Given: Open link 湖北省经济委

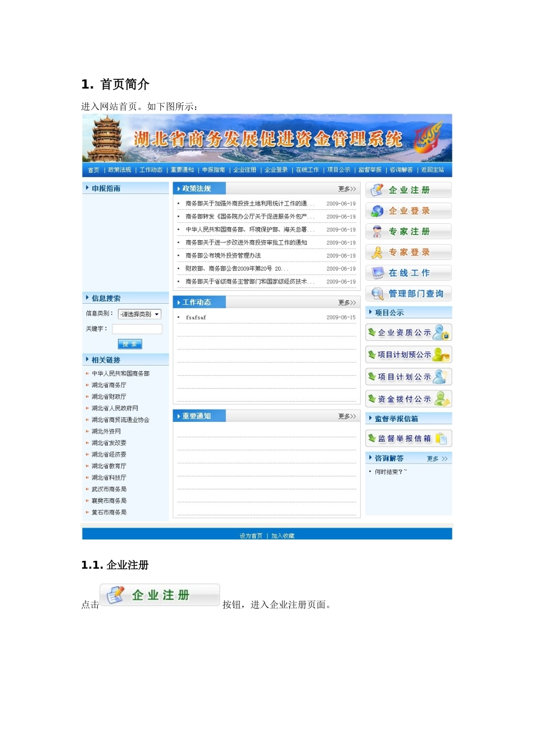Looking at the screenshot, I should pyautogui.click(x=109, y=454).
